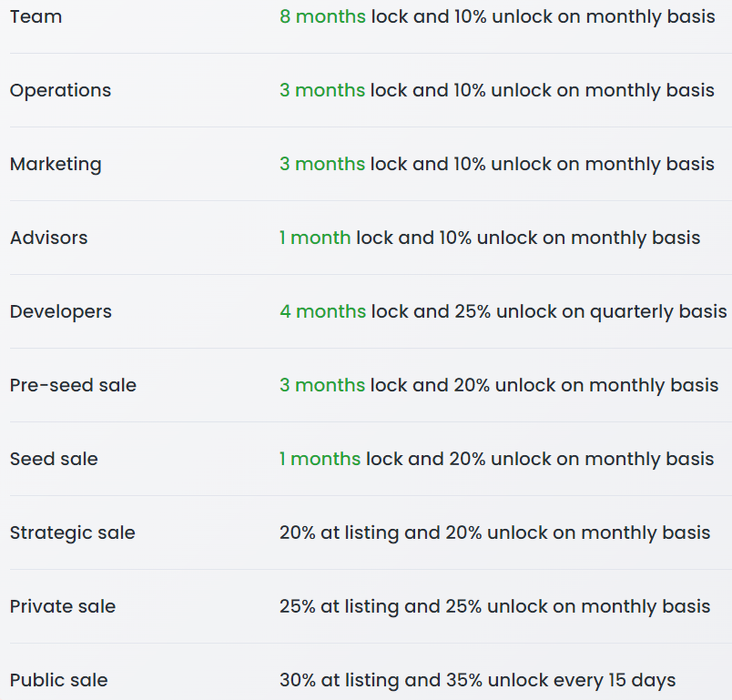Click the Operations row label

pyautogui.click(x=60, y=90)
